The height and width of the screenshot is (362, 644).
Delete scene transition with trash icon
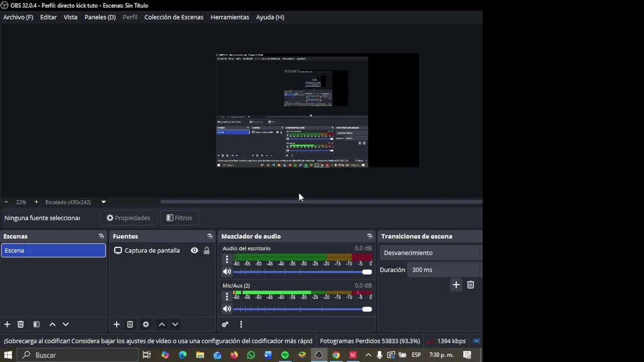[470, 285]
